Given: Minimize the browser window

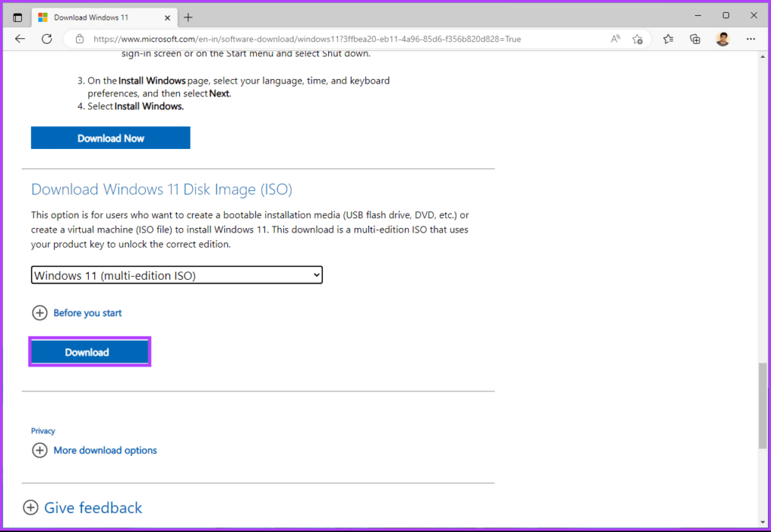Looking at the screenshot, I should [x=698, y=16].
